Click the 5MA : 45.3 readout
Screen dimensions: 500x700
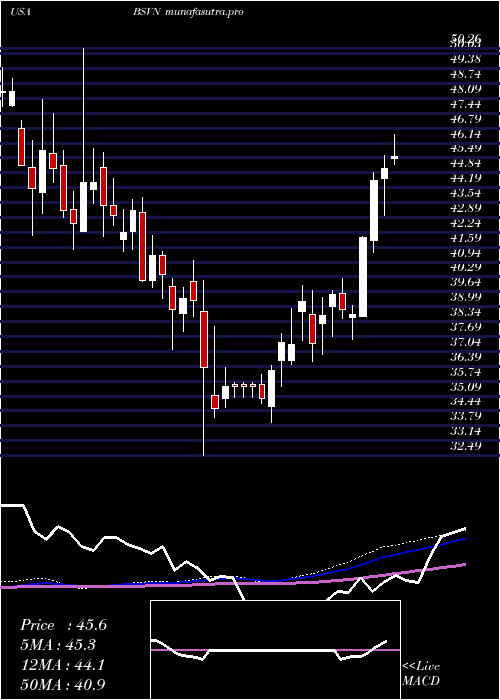(58, 645)
